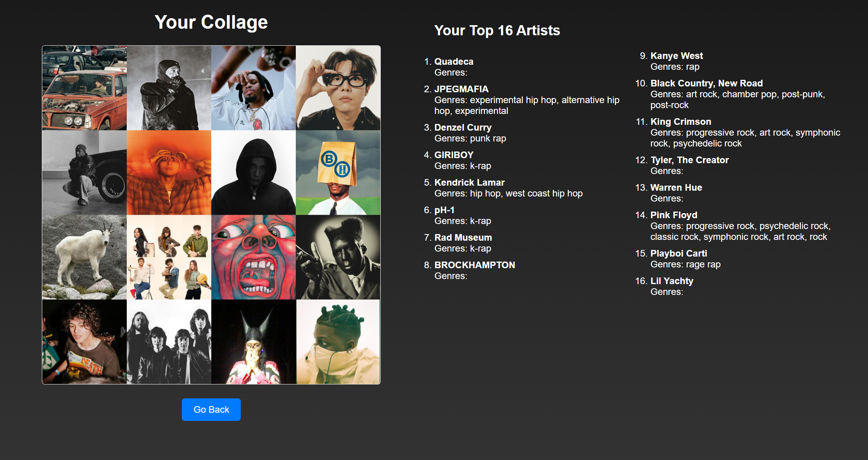
Task: Select Black Country, New Road entry
Action: (706, 83)
